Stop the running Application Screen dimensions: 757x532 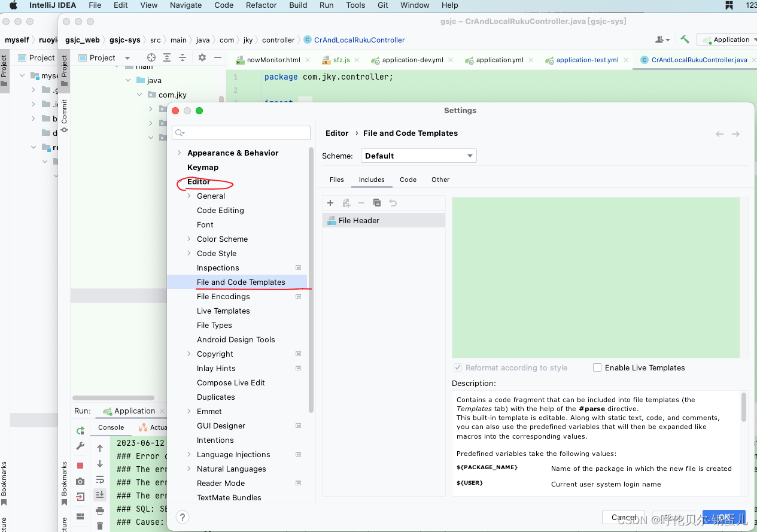[x=80, y=466]
